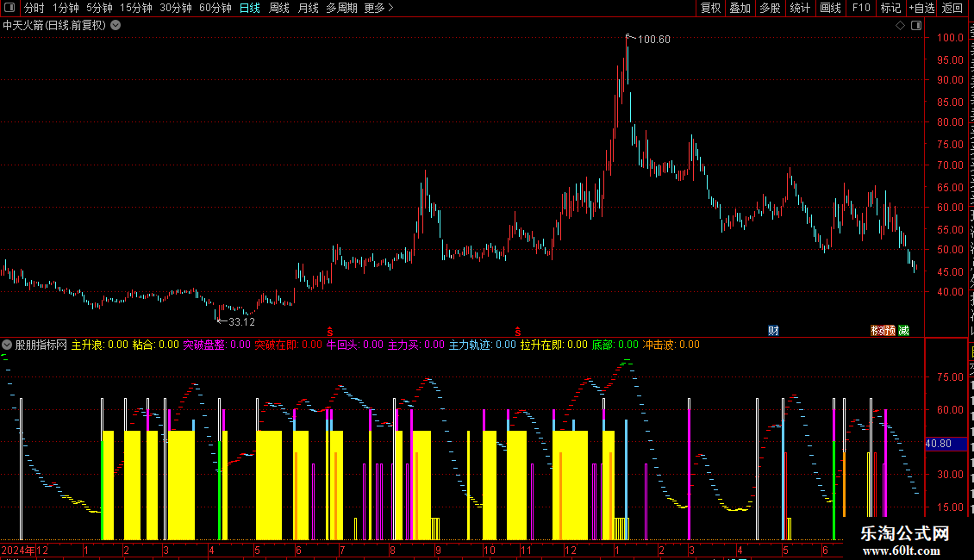Click the 45.00 price axis label
The image size is (974, 560).
click(x=950, y=271)
